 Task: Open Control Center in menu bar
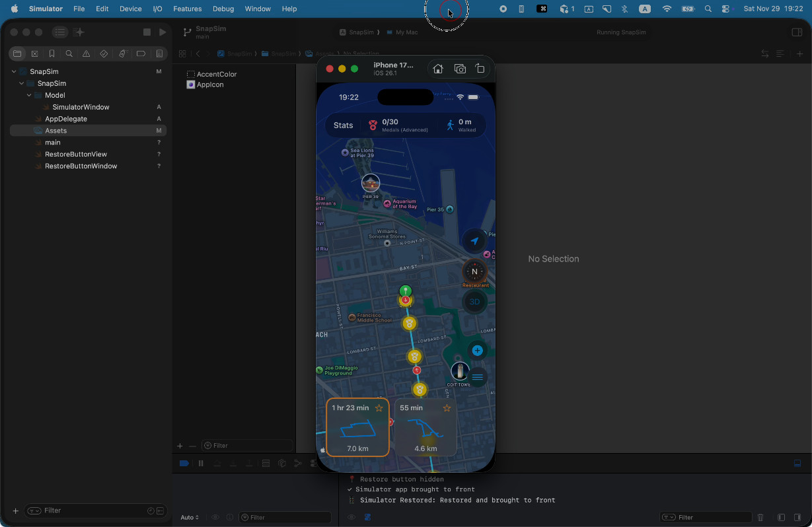726,9
